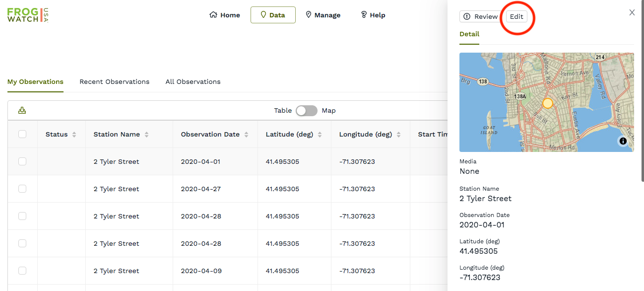This screenshot has width=644, height=291.
Task: Open the Manage navigation menu
Action: [322, 15]
